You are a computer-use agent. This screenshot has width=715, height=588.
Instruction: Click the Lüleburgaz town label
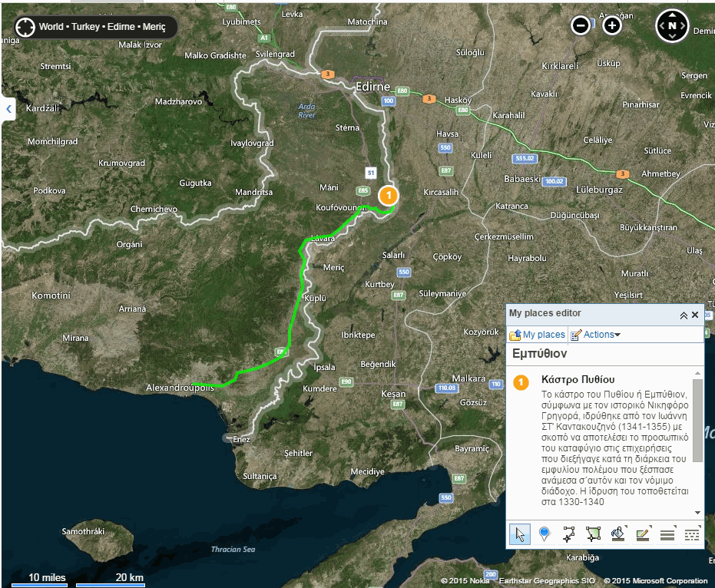click(x=599, y=190)
